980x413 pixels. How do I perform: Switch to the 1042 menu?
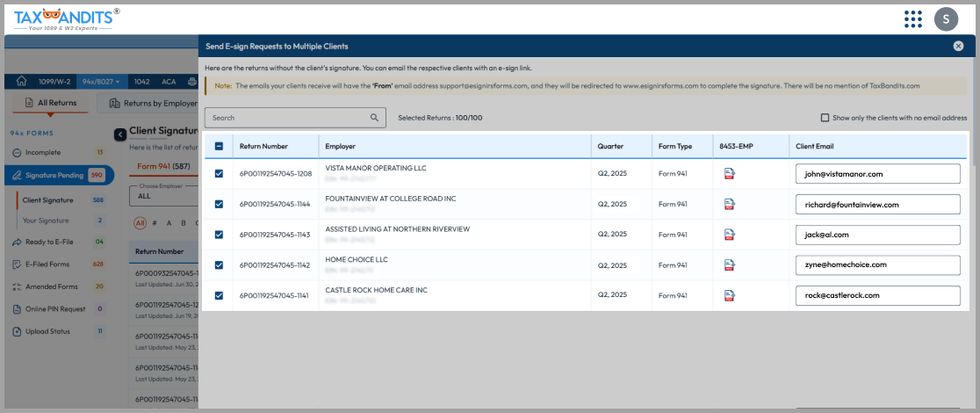click(144, 82)
